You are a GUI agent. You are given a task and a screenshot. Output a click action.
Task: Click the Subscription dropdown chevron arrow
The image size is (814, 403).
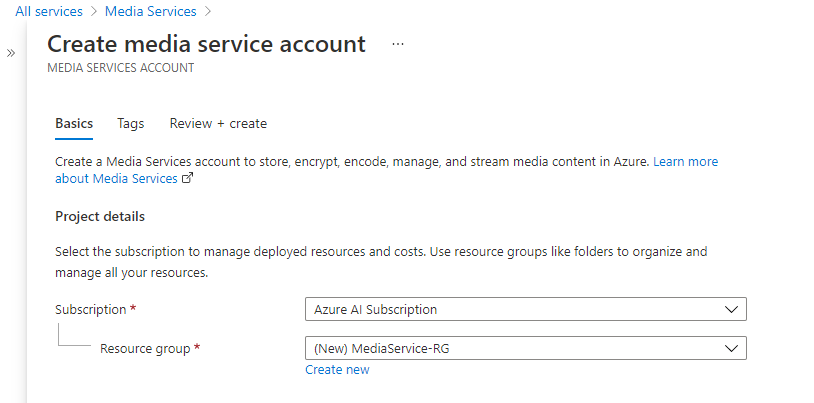732,309
